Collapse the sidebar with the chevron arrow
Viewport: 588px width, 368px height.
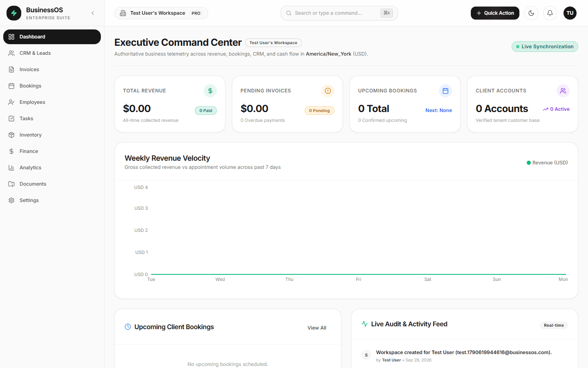pos(93,13)
